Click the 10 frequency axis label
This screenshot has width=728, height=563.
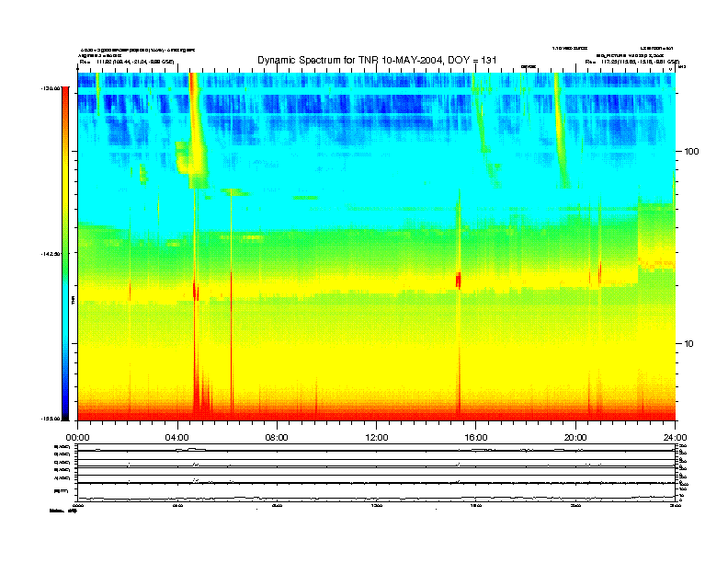click(689, 344)
